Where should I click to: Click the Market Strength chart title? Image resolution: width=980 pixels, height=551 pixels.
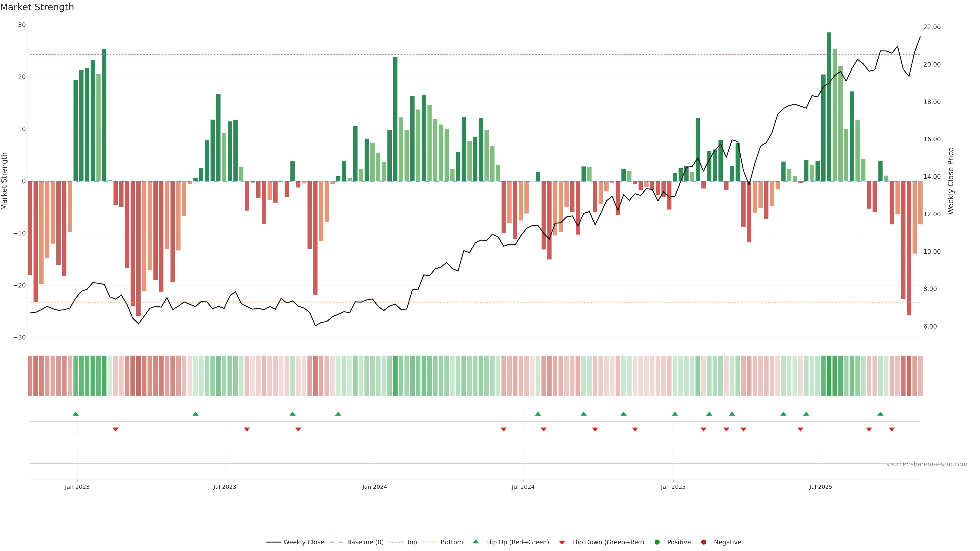point(37,7)
